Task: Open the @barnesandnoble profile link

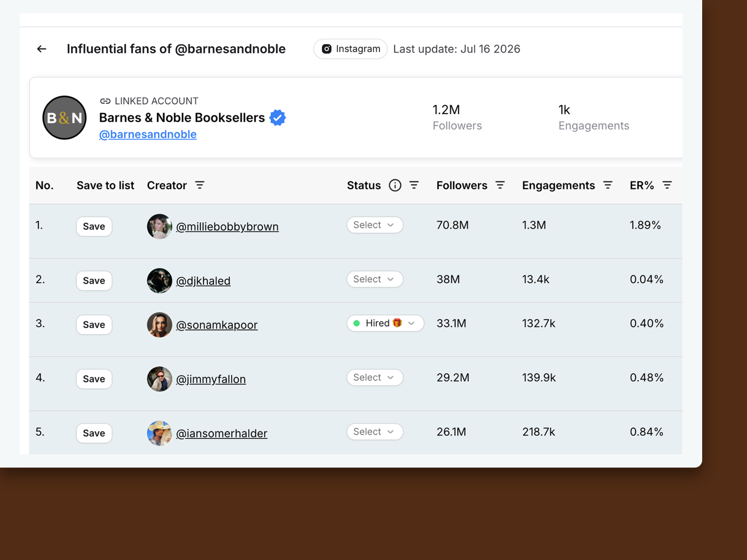Action: pos(148,134)
